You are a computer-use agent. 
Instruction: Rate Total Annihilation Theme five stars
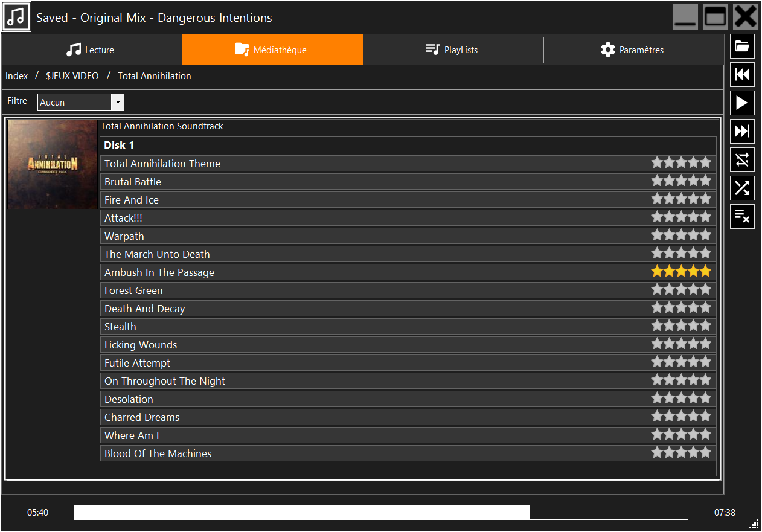pyautogui.click(x=705, y=162)
